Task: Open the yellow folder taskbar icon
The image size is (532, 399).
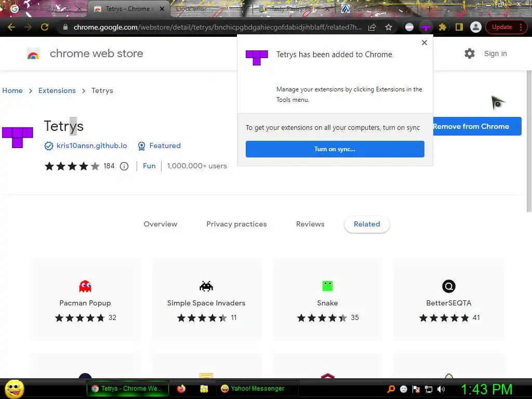Action: (x=204, y=389)
